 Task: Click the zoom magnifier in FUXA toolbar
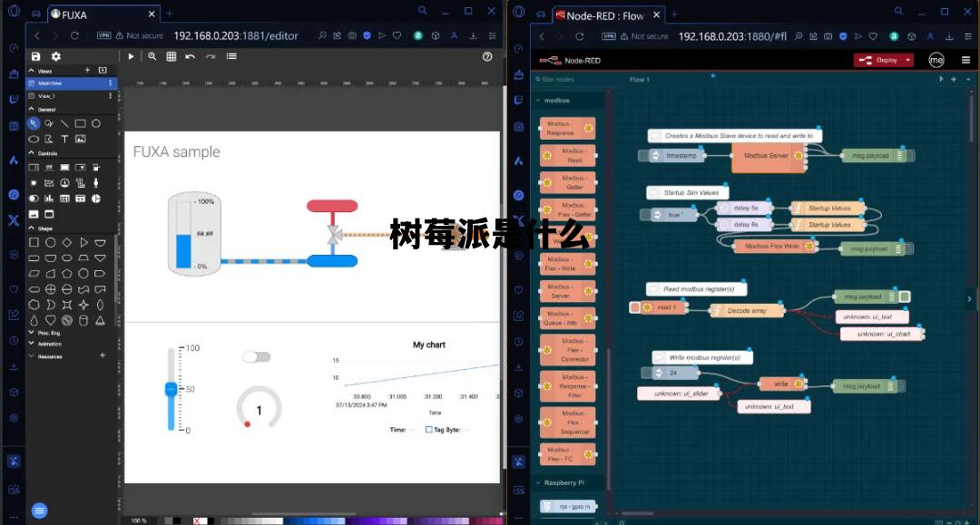(x=152, y=56)
